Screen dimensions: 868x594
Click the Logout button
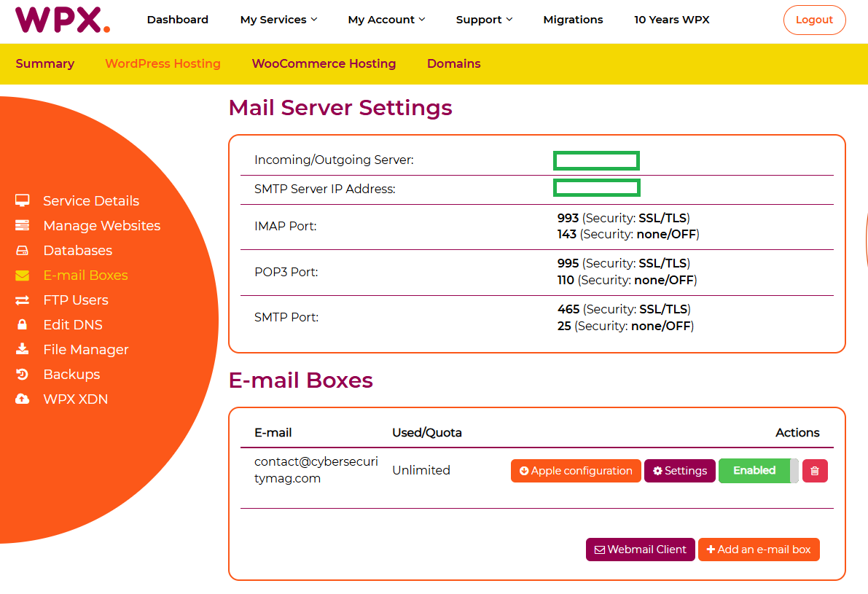tap(814, 20)
